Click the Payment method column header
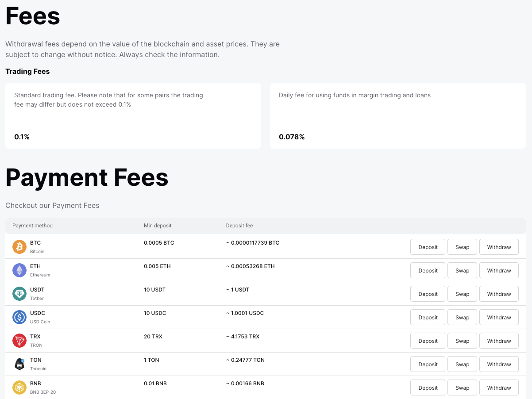 click(32, 226)
